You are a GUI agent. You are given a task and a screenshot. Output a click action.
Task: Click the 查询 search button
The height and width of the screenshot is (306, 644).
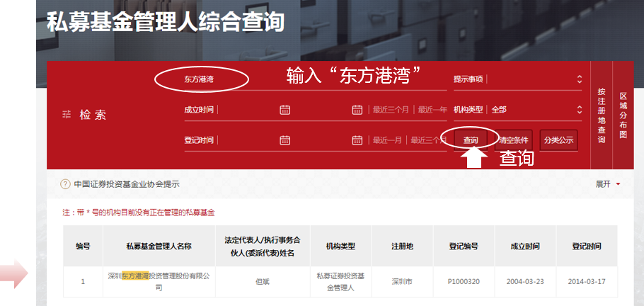tap(471, 140)
